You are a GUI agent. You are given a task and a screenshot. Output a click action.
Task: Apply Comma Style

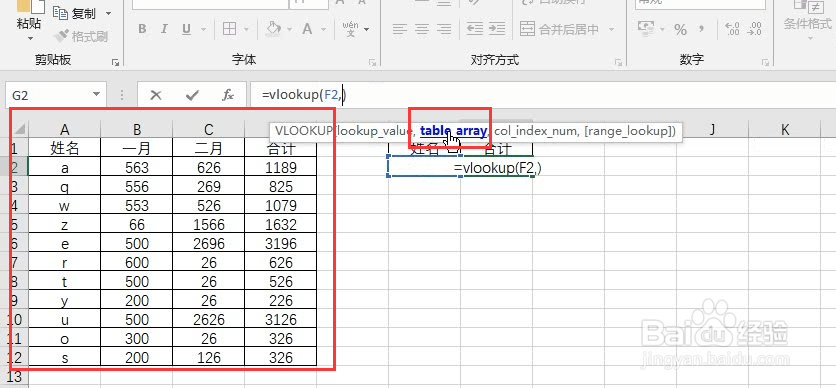click(702, 29)
